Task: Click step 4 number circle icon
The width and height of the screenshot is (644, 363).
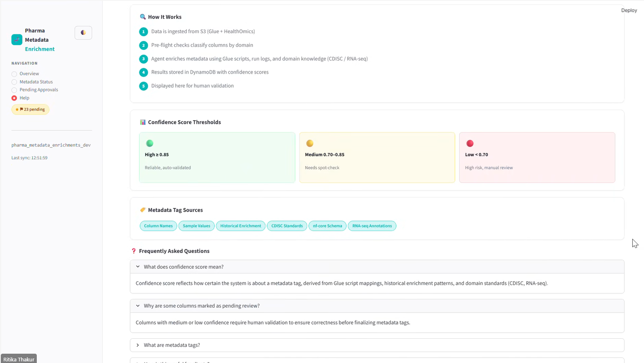Action: [x=144, y=72]
